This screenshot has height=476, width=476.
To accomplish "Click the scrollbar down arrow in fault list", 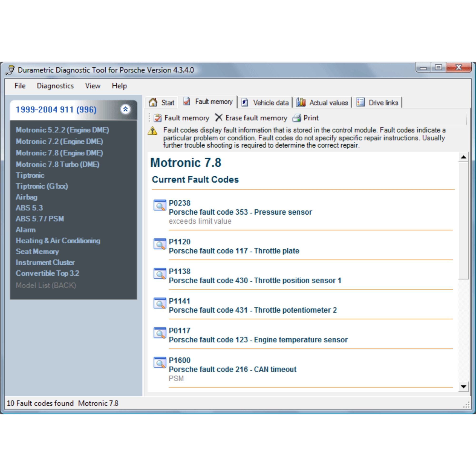I will (x=463, y=386).
